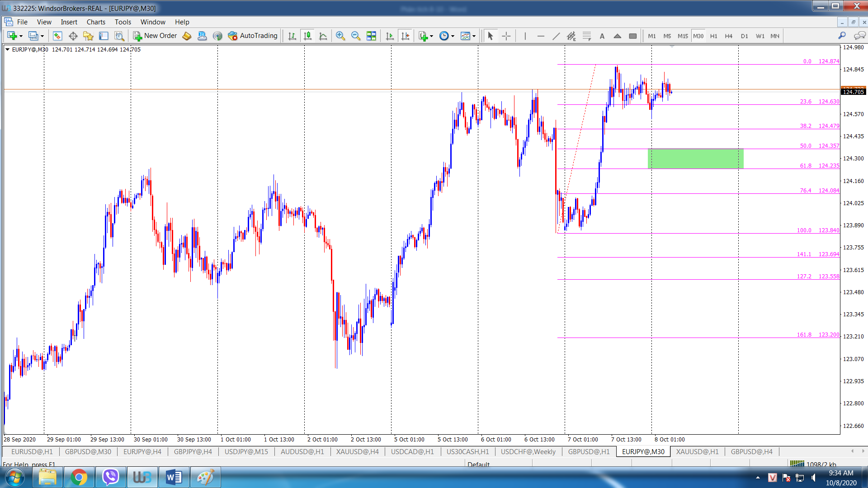Select the arrow cursor tool
Image resolution: width=868 pixels, height=488 pixels.
[491, 36]
